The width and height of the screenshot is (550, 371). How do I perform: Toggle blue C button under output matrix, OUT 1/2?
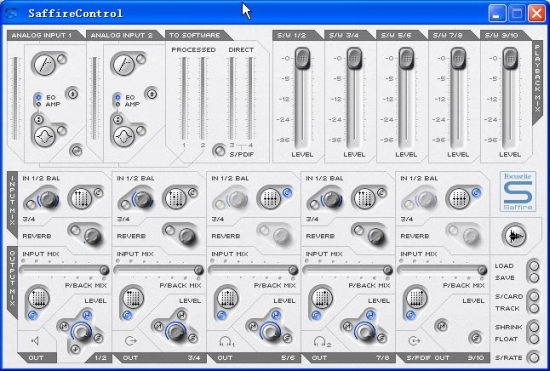coord(32,316)
